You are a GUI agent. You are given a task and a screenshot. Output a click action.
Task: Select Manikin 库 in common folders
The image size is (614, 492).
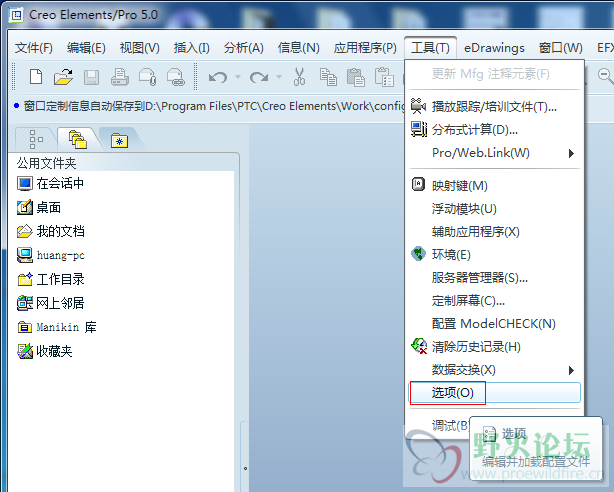click(x=57, y=327)
